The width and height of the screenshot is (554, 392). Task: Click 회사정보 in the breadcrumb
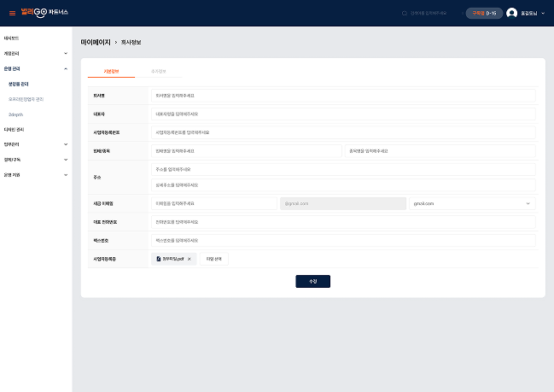click(x=131, y=42)
